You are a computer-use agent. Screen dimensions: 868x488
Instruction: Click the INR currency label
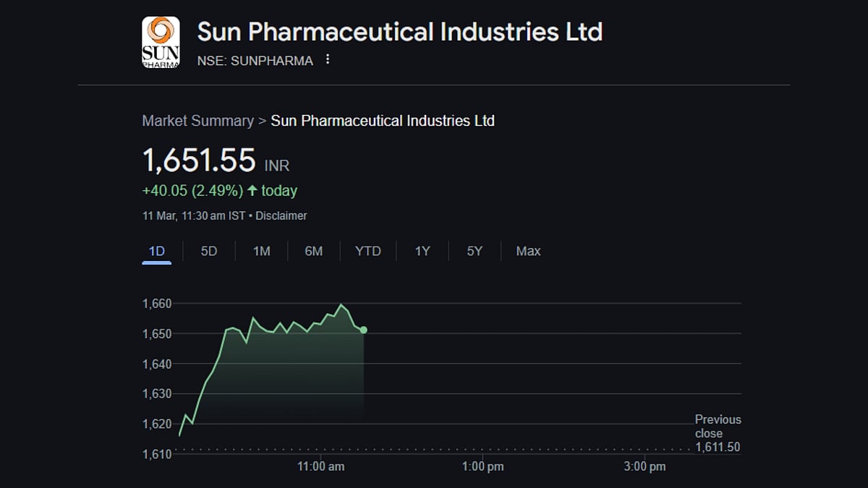pos(277,166)
